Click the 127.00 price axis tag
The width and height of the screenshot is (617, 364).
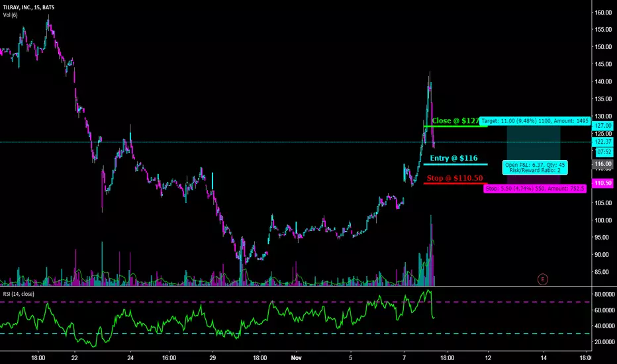pos(603,126)
